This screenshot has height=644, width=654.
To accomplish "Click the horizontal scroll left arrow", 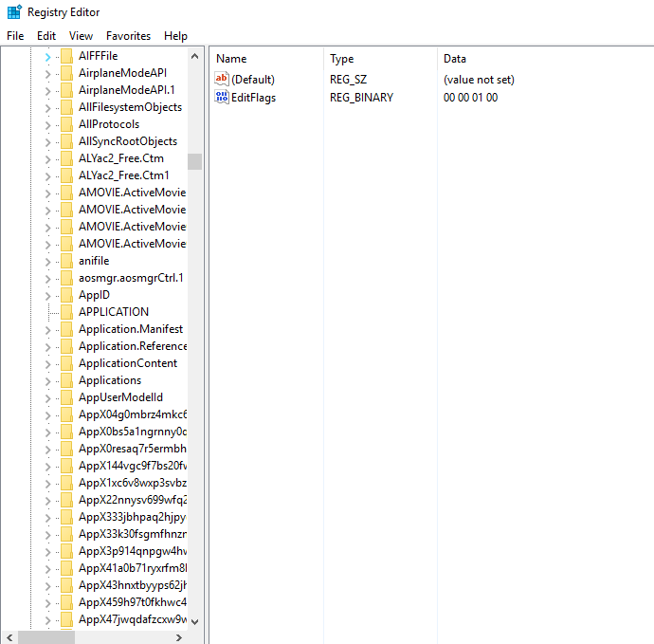I will point(9,637).
